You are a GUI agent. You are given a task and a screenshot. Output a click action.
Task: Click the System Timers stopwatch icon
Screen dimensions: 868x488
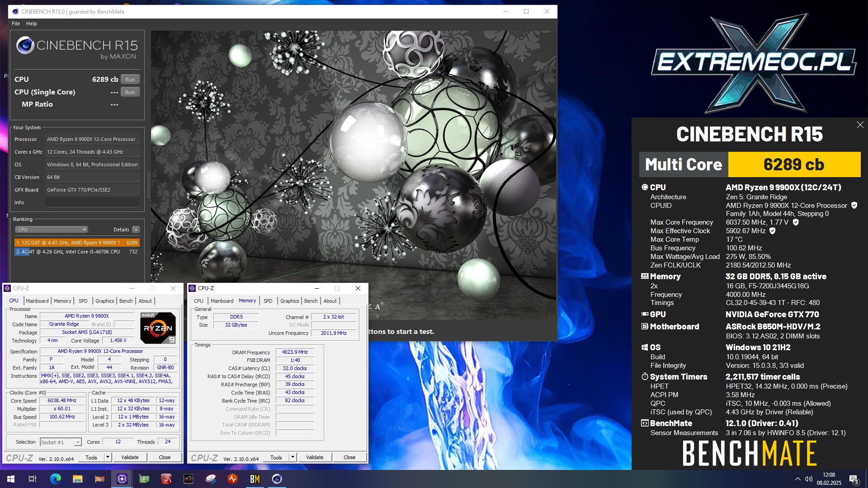[645, 376]
